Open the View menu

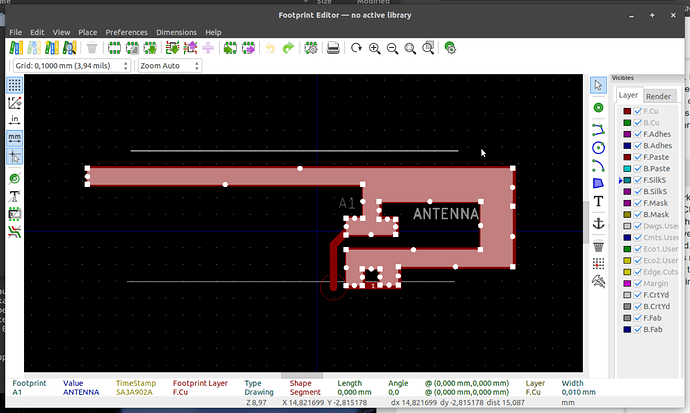pyautogui.click(x=61, y=32)
